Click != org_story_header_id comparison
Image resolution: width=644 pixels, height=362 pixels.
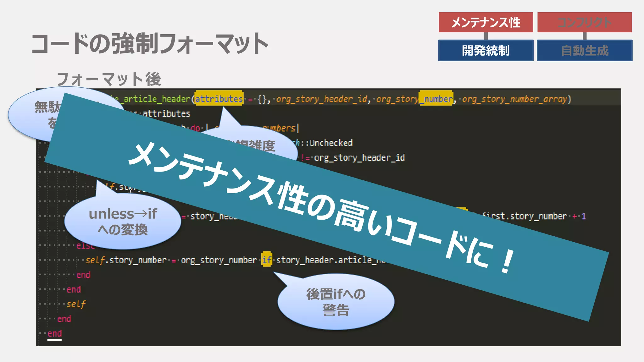(x=353, y=158)
